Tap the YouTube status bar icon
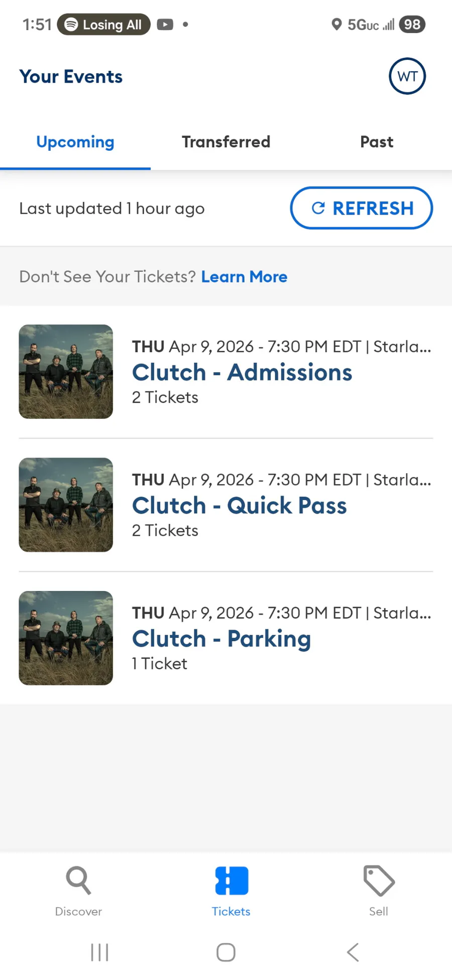Screen dimensions: 452x980 coord(165,25)
